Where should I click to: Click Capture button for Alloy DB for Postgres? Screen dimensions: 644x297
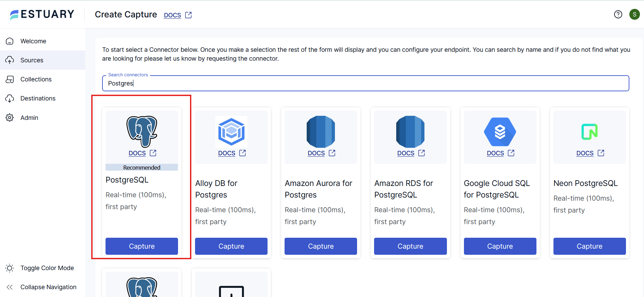[x=231, y=246]
